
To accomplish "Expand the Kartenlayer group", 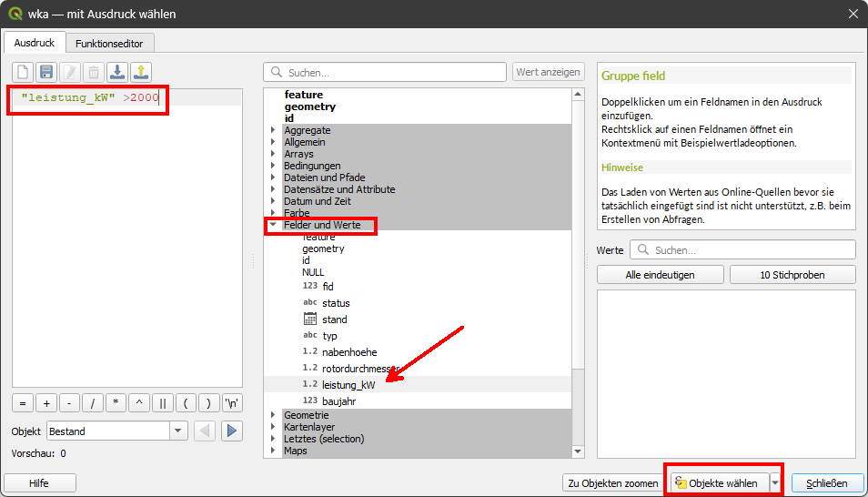I will (x=273, y=427).
